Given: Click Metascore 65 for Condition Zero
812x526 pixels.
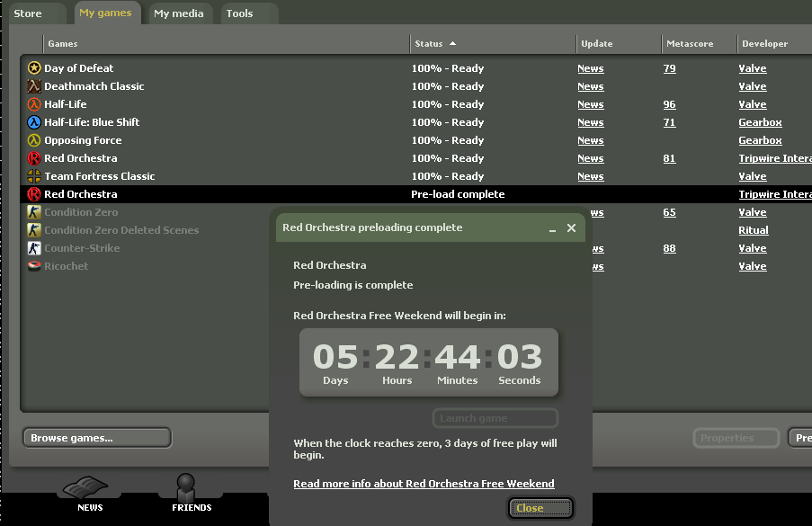Looking at the screenshot, I should pos(669,212).
